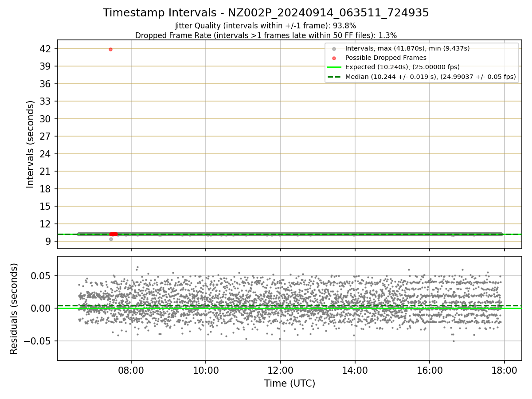Click the 12 tick on intervals axis
The height and width of the screenshot is (399, 532).
click(46, 224)
